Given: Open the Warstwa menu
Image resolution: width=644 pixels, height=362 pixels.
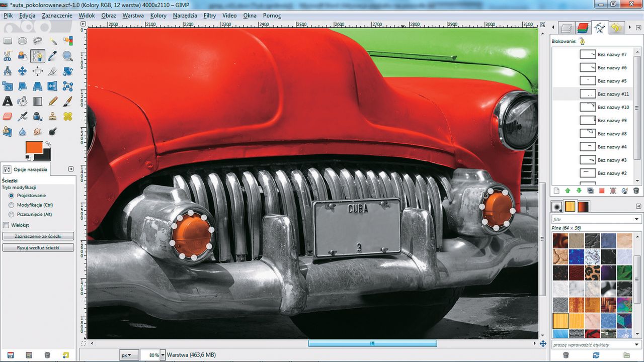Looking at the screenshot, I should [x=133, y=16].
